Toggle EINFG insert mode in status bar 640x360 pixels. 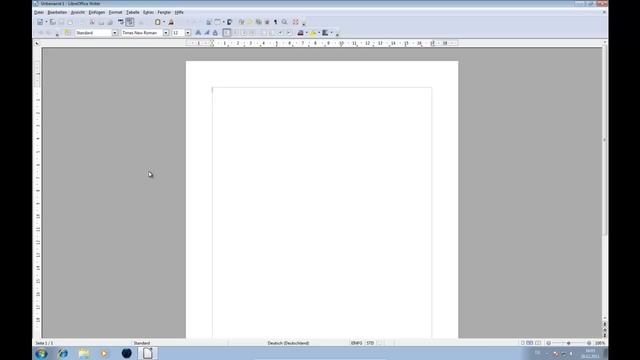(x=356, y=343)
